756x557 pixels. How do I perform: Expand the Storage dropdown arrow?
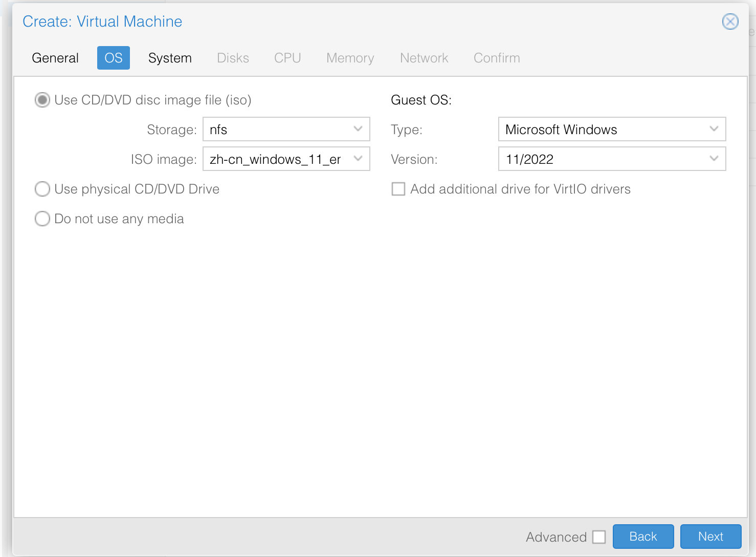coord(358,129)
